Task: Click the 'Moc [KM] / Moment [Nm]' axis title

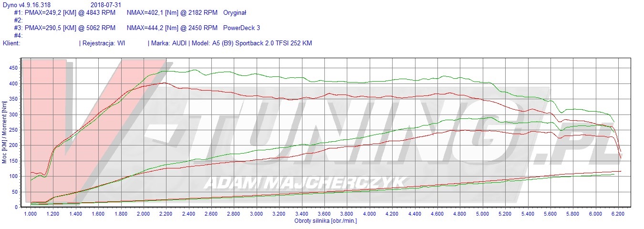Action: click(5, 136)
